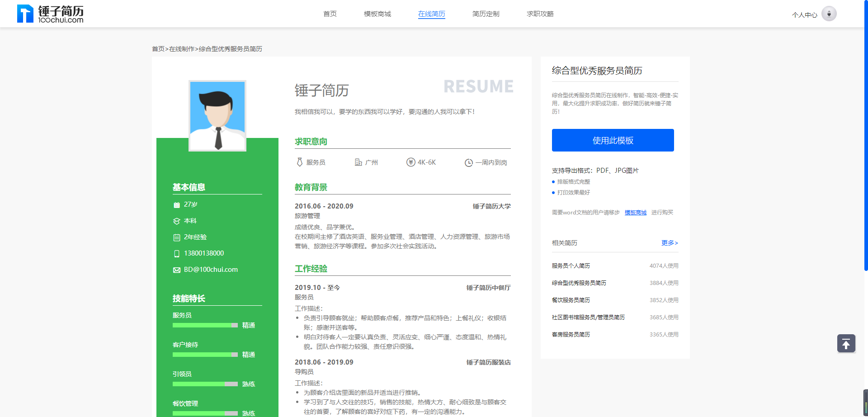Click the 服务员 skill progress bar
The width and height of the screenshot is (868, 417).
(x=205, y=325)
